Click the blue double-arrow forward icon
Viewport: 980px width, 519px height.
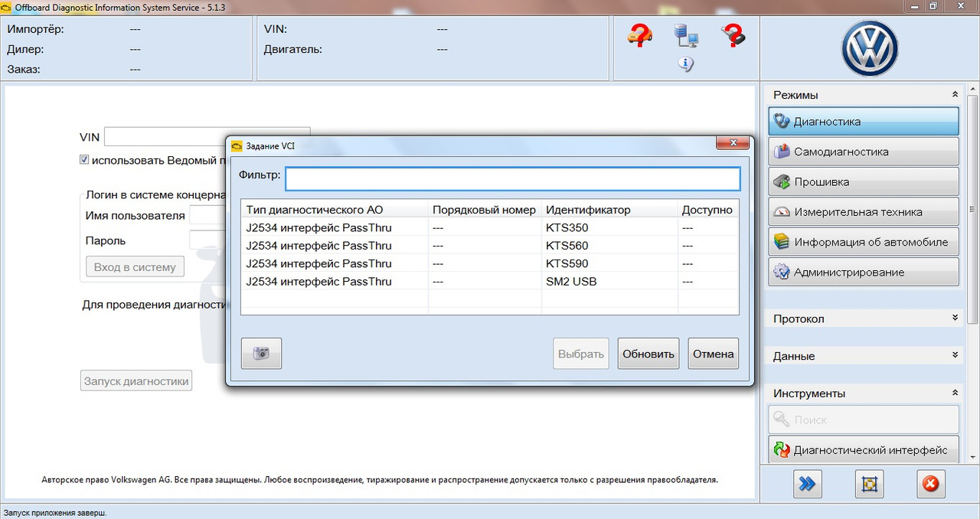(x=808, y=484)
